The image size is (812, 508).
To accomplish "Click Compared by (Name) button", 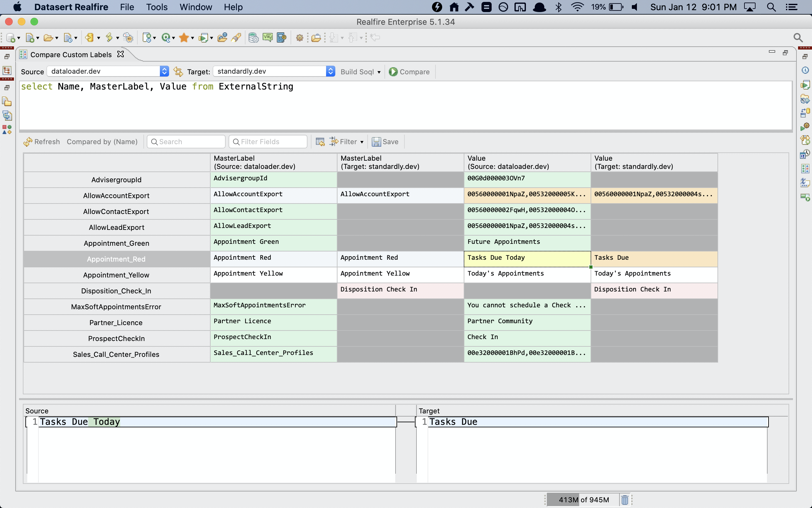I will tap(102, 142).
